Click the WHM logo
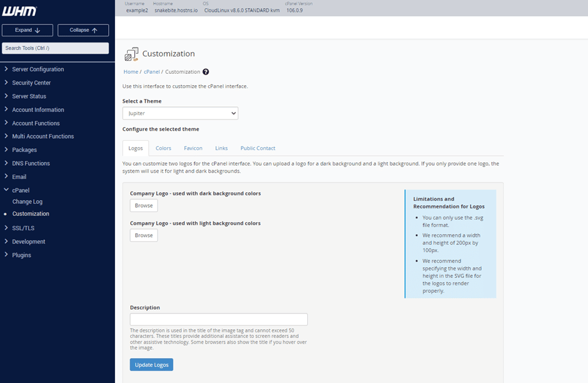 (x=19, y=11)
